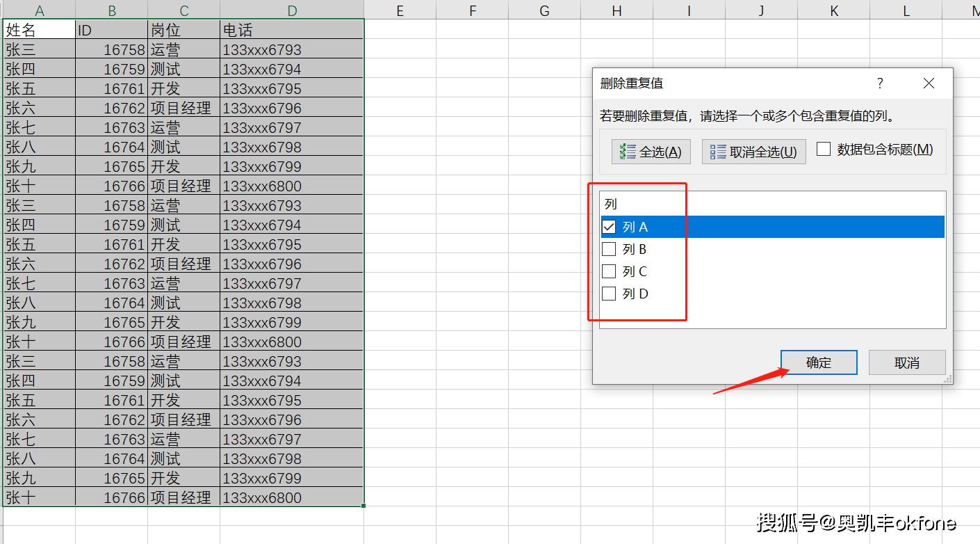Select column A header
Screen dimensions: 980x544
[39, 10]
